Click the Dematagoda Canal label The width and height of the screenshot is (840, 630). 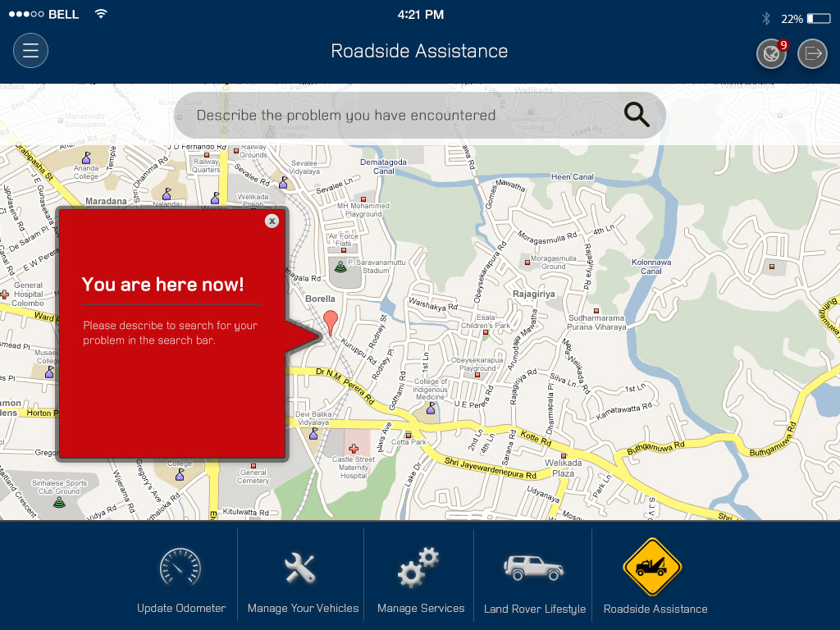click(383, 167)
